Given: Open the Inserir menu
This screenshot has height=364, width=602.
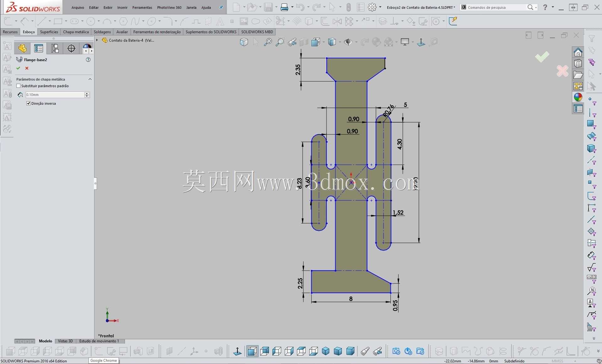Looking at the screenshot, I should tap(122, 8).
